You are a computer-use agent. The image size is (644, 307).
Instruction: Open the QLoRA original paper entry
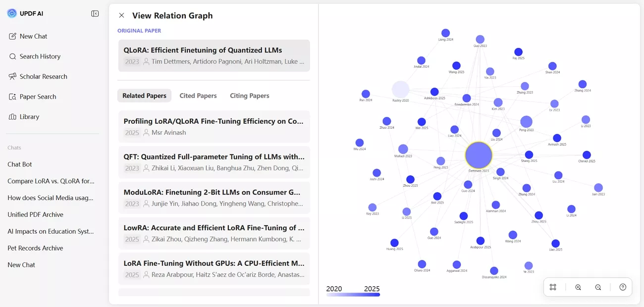[214, 55]
